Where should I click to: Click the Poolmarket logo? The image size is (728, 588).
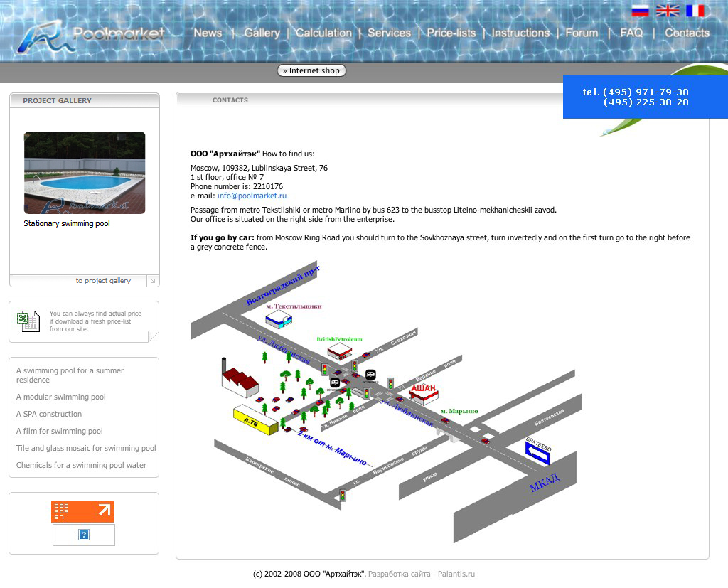pyautogui.click(x=91, y=37)
